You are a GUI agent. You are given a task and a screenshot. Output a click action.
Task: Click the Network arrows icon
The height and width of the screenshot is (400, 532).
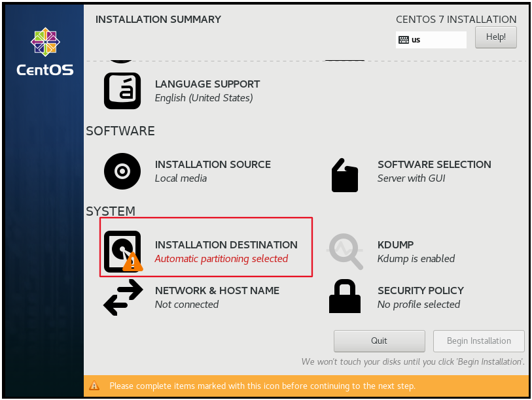pyautogui.click(x=123, y=297)
